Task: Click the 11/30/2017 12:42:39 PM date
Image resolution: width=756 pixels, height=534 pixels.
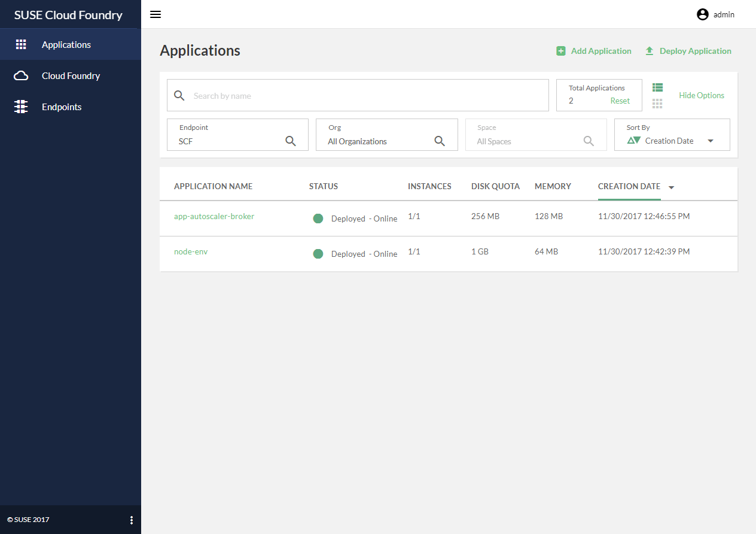Action: [x=644, y=251]
